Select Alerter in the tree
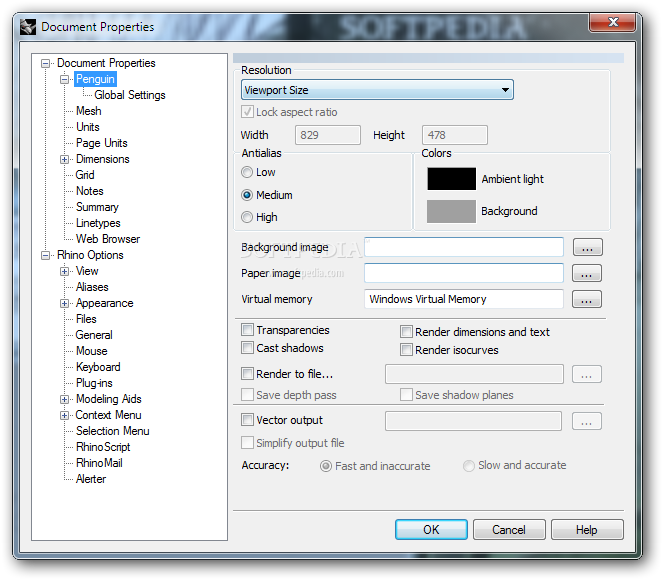This screenshot has width=663, height=580. click(x=91, y=479)
